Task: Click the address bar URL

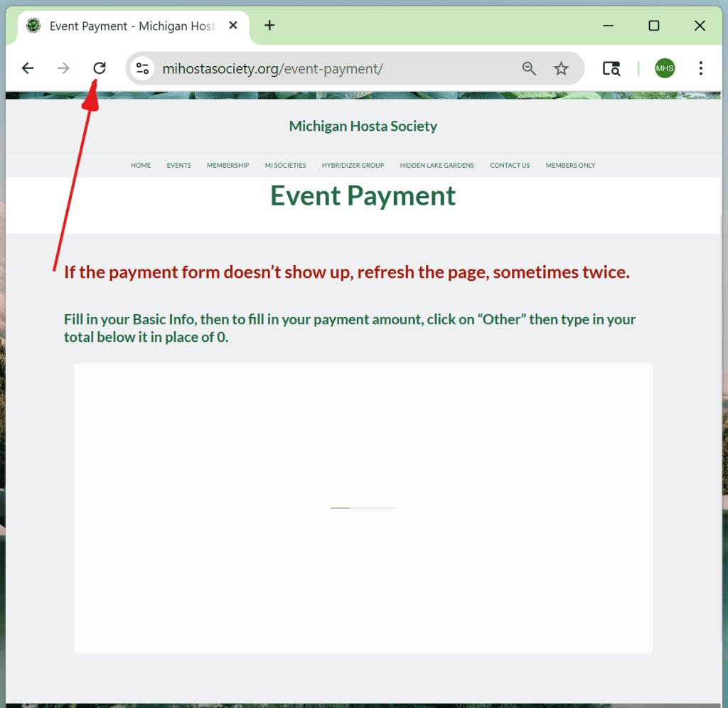Action: [x=273, y=69]
